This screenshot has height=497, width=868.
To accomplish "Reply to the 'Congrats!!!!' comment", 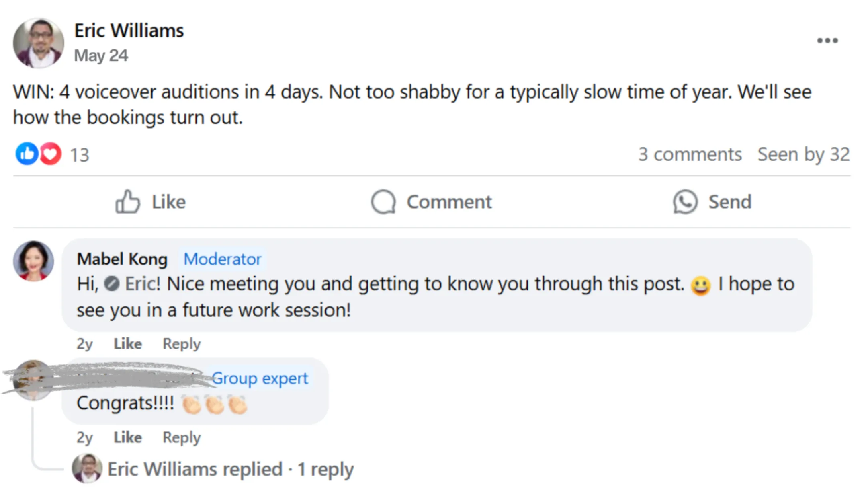I will click(x=182, y=438).
